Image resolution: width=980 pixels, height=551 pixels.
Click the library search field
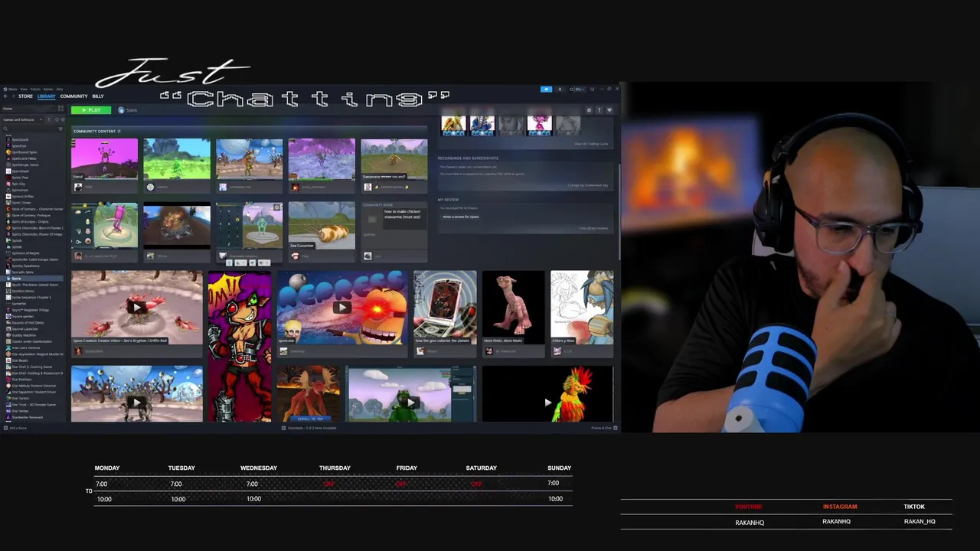tap(31, 129)
